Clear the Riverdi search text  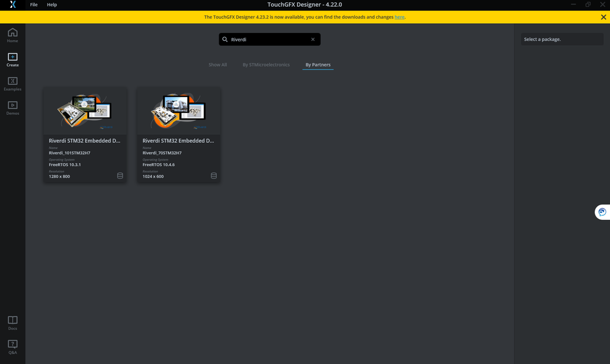313,39
